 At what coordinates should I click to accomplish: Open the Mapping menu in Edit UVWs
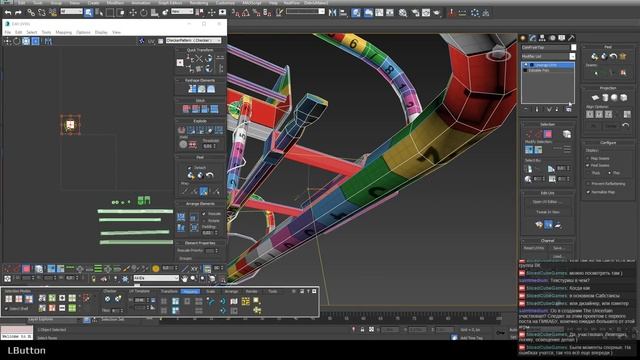64,32
